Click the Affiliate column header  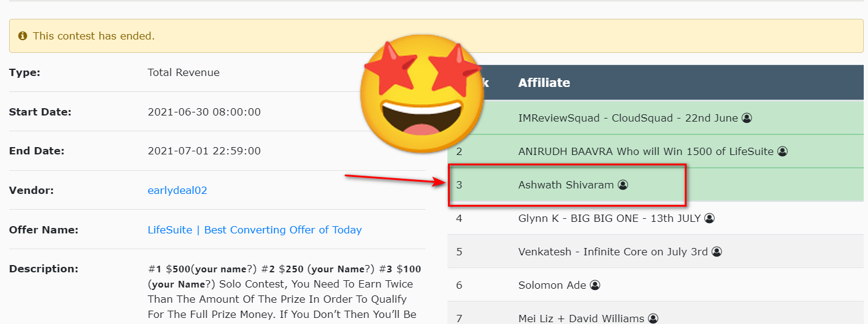click(544, 83)
